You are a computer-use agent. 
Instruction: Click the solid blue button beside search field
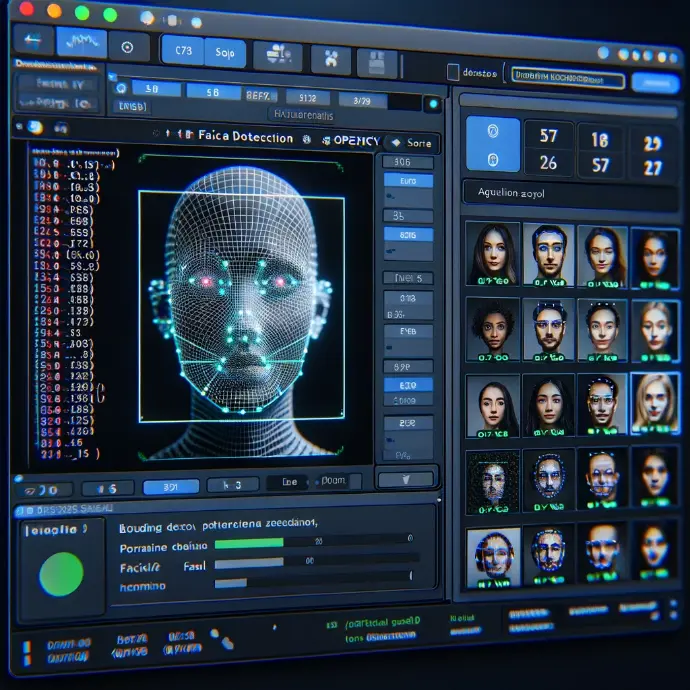pyautogui.click(x=655, y=83)
